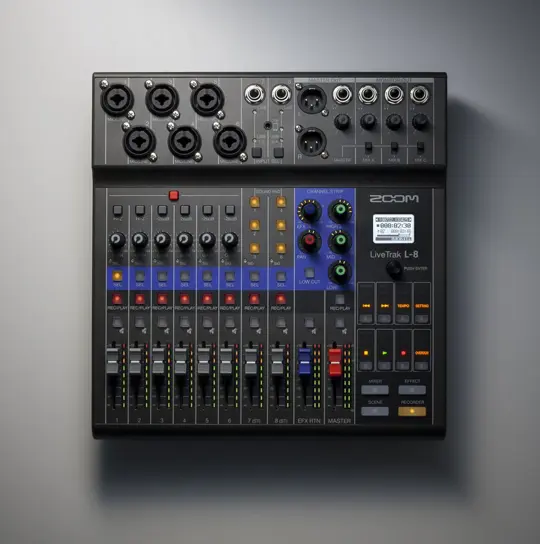Viewport: 540px width, 544px height.
Task: Switch to EFFECT mode button
Action: [412, 390]
